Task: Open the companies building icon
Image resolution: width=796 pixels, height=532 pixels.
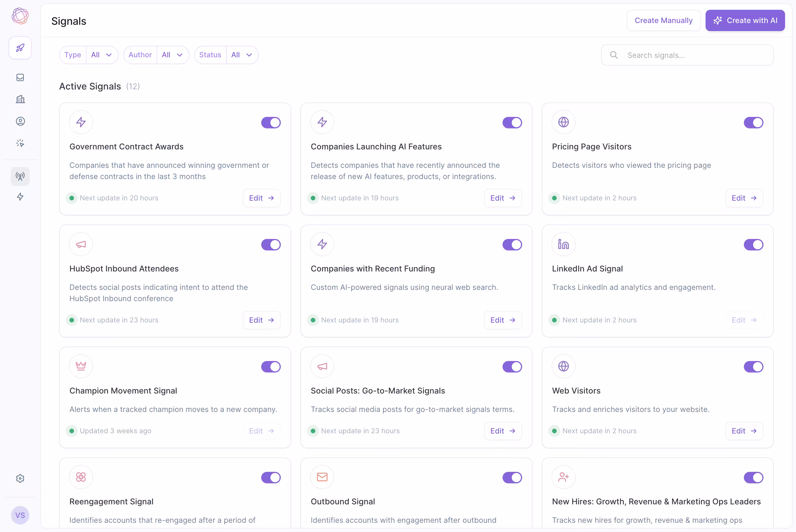Action: pos(20,99)
